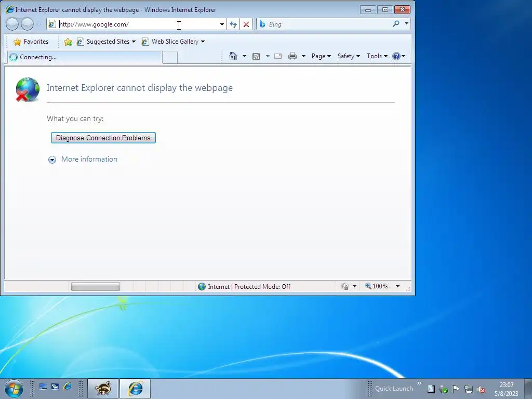
Task: Click the page icon in the address bar
Action: pos(51,24)
